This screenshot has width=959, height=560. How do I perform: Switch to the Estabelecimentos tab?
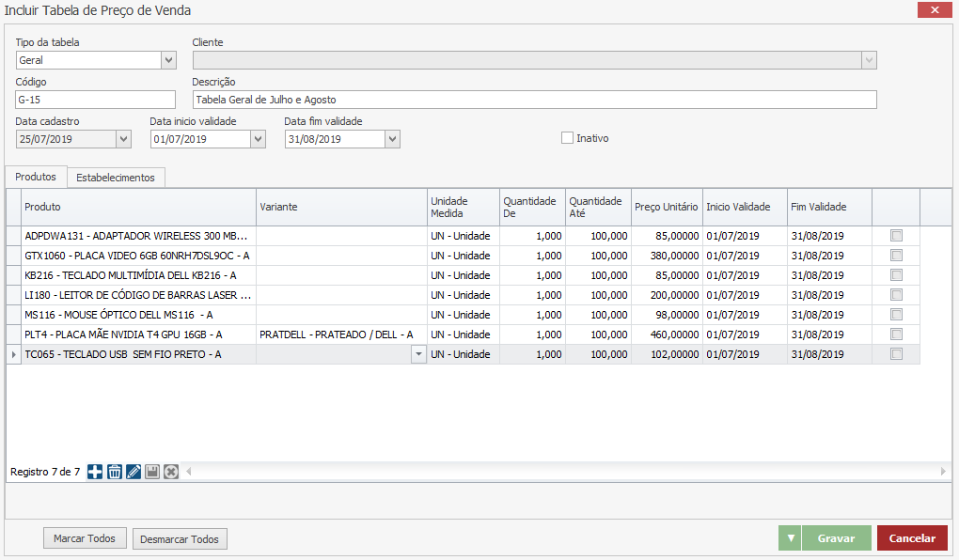[116, 178]
